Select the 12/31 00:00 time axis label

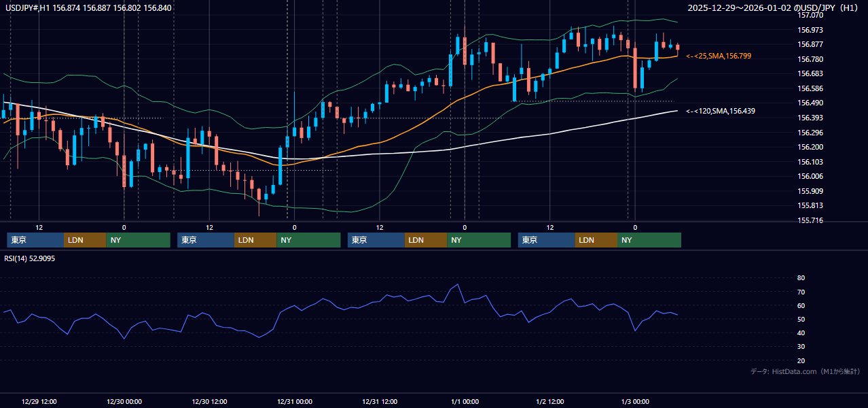pos(294,401)
